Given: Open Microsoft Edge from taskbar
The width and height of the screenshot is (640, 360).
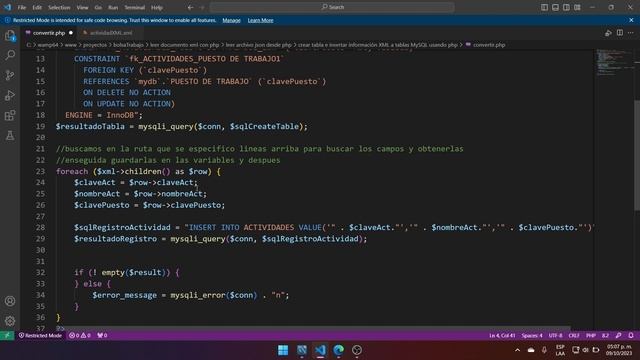Looking at the screenshot, I should [x=338, y=350].
